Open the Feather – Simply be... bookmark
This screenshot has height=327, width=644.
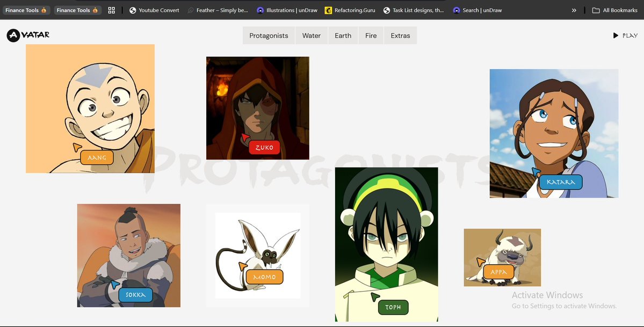pos(218,10)
